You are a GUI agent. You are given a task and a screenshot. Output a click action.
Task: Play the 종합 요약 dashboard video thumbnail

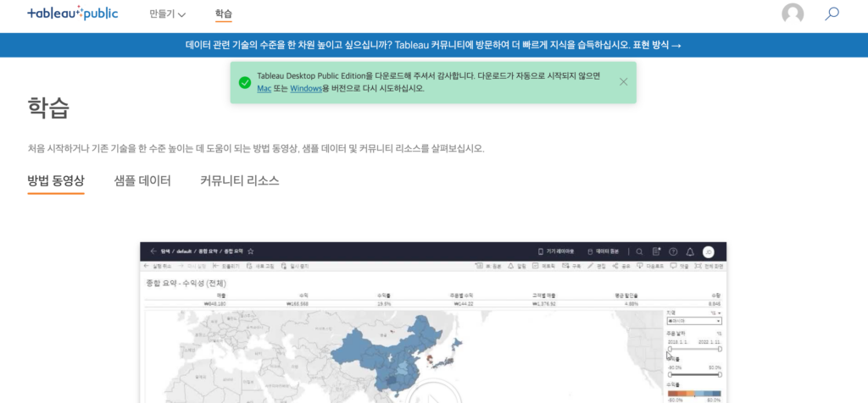pos(433,323)
